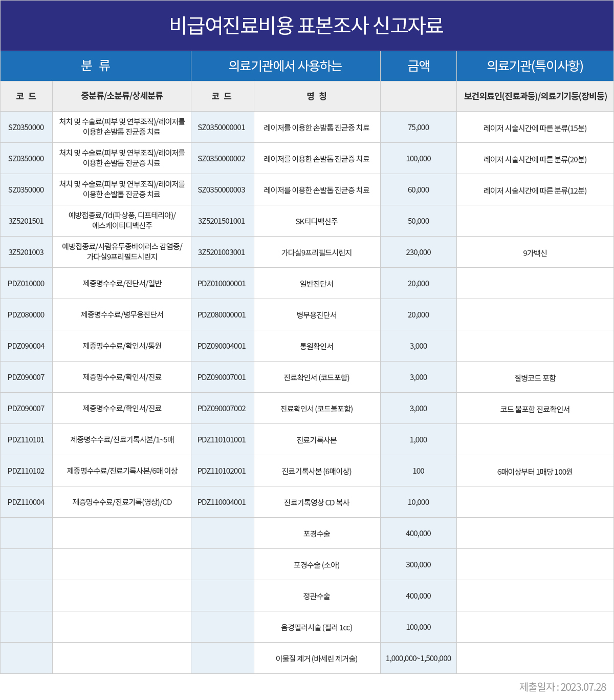Select the 일반진단서 name cell
The image size is (614, 700).
point(317,283)
